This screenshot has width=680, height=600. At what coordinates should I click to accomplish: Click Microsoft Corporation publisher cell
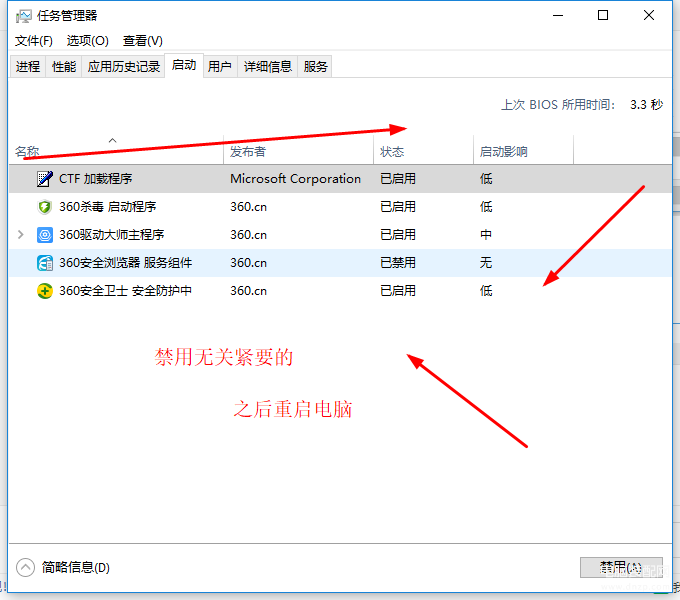pos(295,179)
